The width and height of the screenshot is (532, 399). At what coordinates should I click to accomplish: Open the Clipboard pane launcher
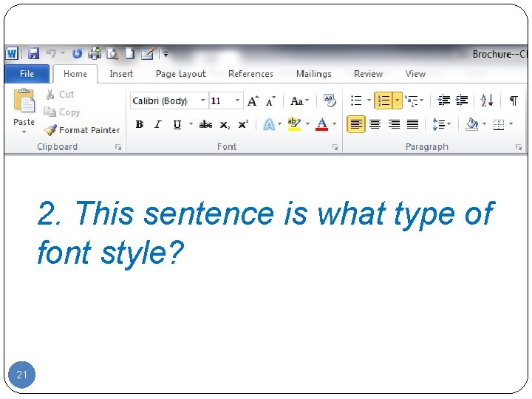pyautogui.click(x=118, y=147)
